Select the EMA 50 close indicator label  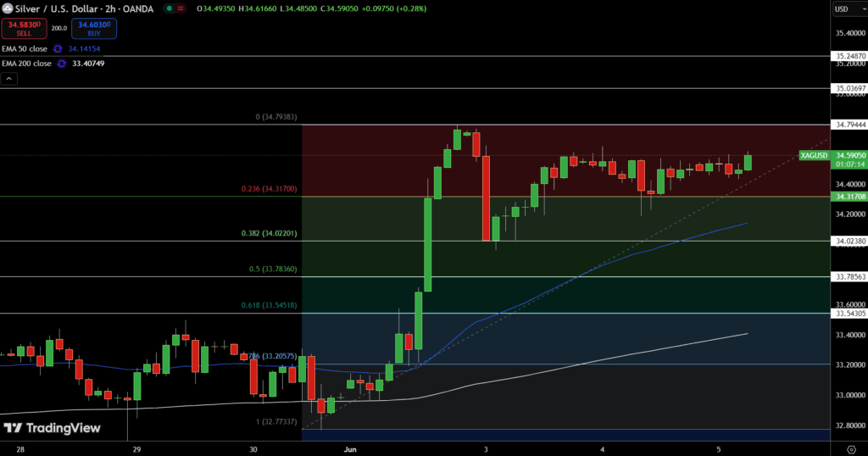pos(26,49)
